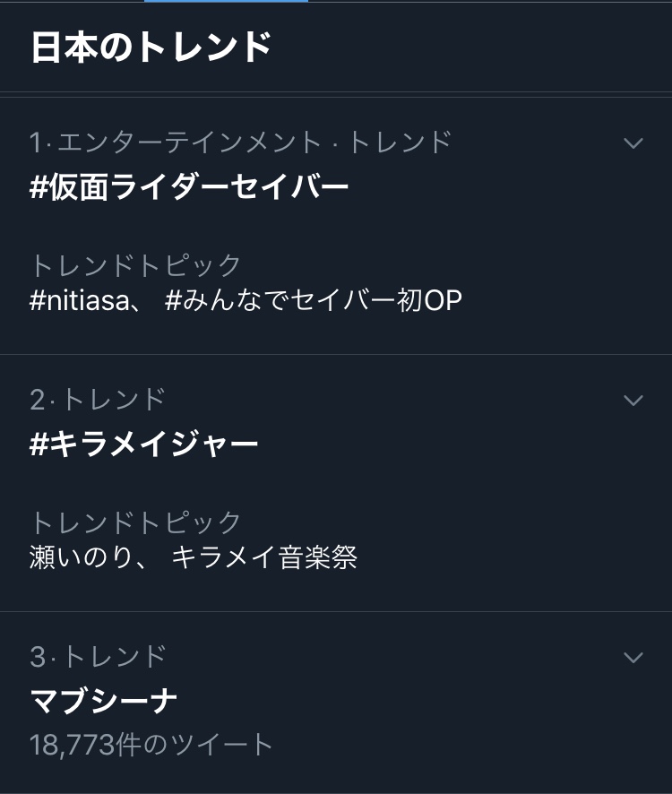The height and width of the screenshot is (794, 672).
Task: Open the #キラメイジャー trending hashtag
Action: pos(144,444)
